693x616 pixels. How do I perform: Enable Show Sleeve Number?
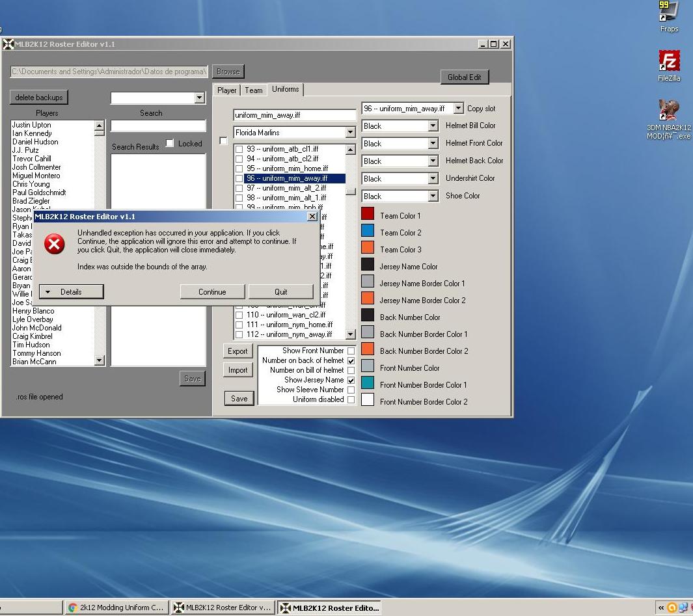point(351,390)
